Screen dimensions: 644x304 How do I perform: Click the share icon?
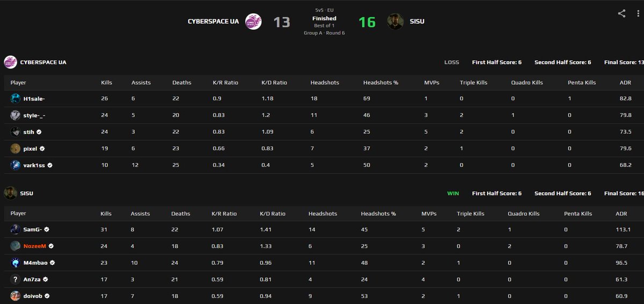tap(621, 14)
